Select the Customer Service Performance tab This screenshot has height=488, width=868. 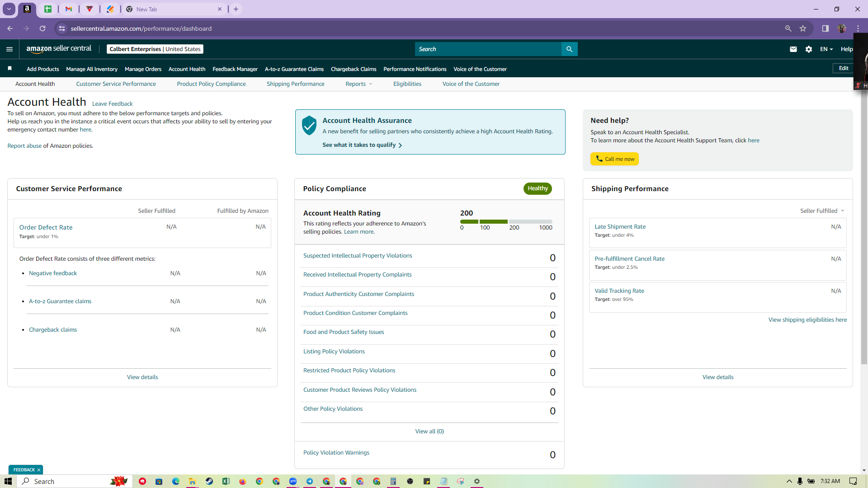pyautogui.click(x=116, y=84)
